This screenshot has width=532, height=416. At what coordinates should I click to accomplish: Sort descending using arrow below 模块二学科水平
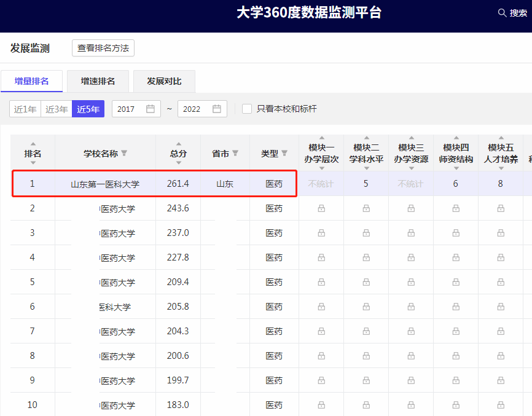[366, 168]
